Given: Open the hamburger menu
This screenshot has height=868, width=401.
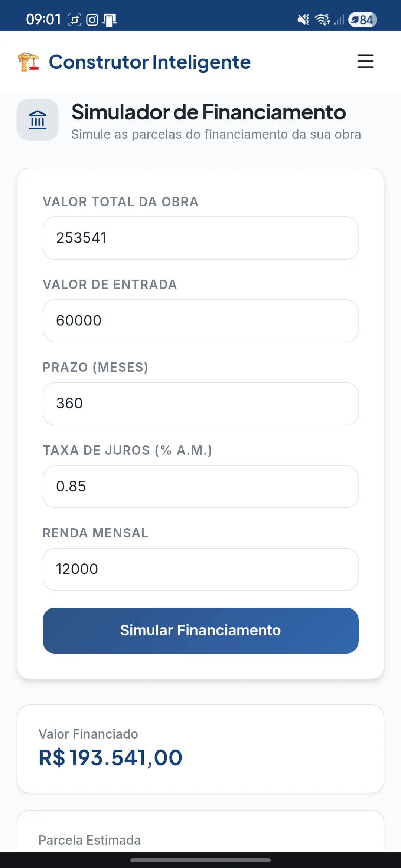Looking at the screenshot, I should click(365, 62).
